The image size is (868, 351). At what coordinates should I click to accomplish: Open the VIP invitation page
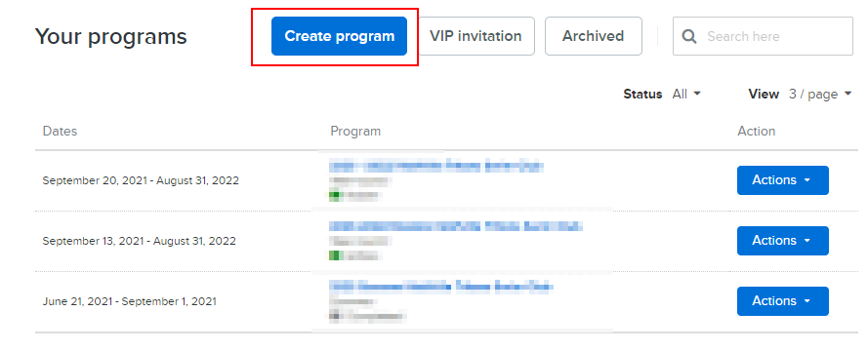(x=475, y=36)
